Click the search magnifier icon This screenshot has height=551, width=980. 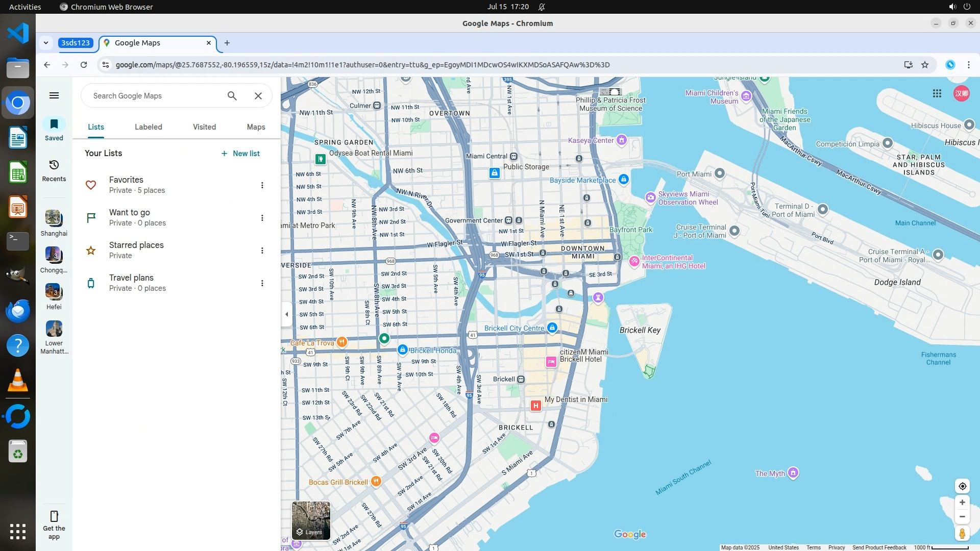[232, 96]
